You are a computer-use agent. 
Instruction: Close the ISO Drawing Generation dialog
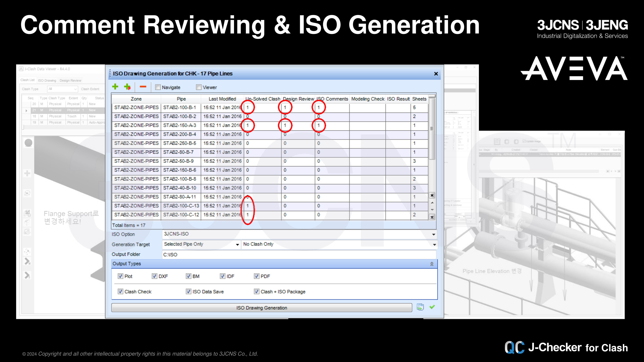436,74
